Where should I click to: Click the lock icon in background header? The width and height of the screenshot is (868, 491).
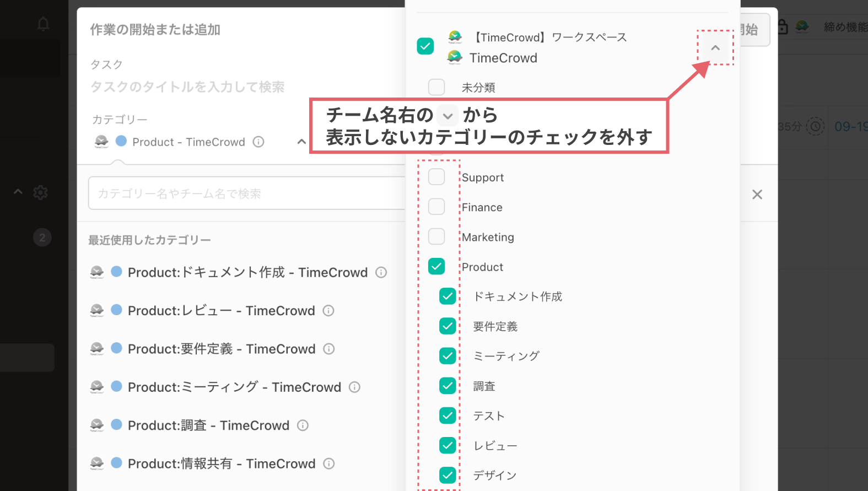[783, 26]
